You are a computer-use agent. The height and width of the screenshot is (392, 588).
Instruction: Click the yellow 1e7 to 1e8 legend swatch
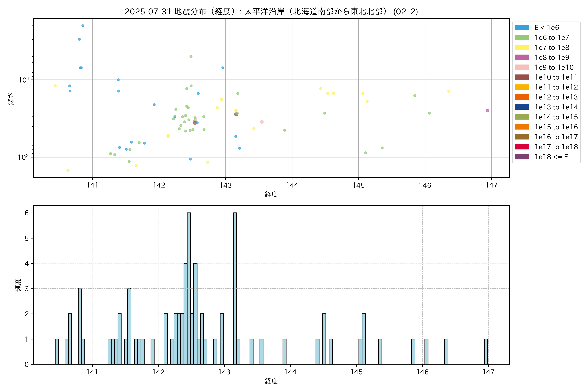tap(522, 48)
